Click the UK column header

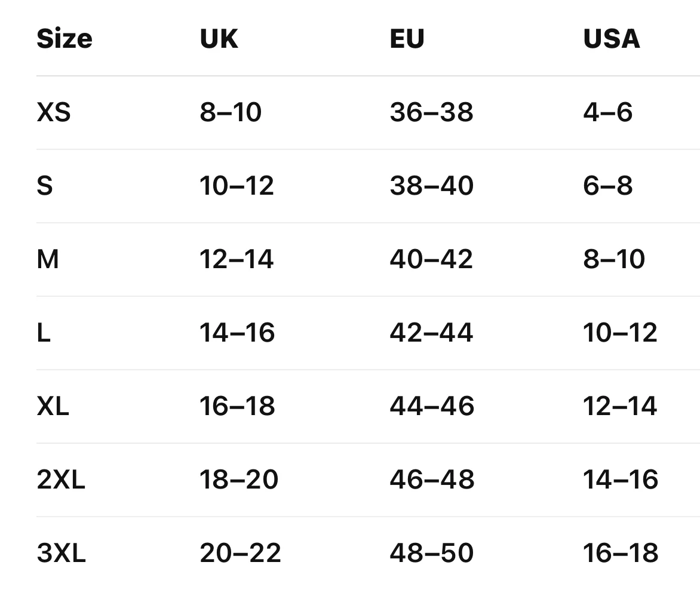click(219, 39)
